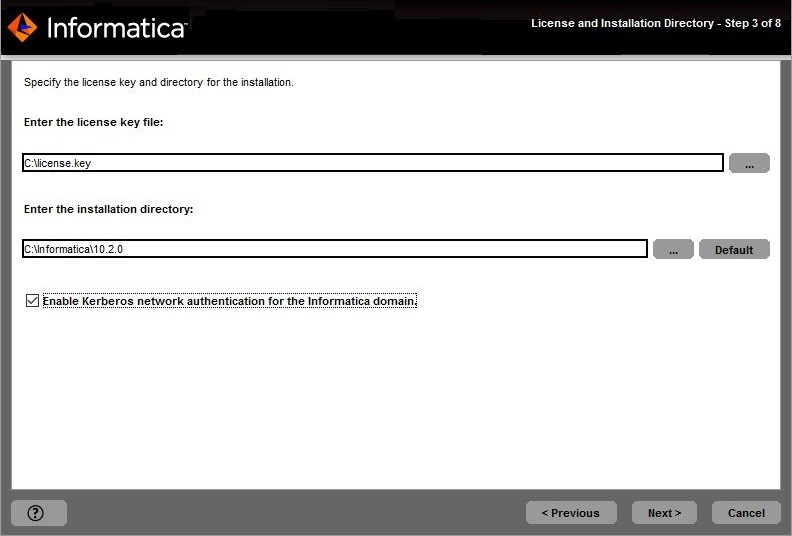Browse for the license key file

click(749, 163)
